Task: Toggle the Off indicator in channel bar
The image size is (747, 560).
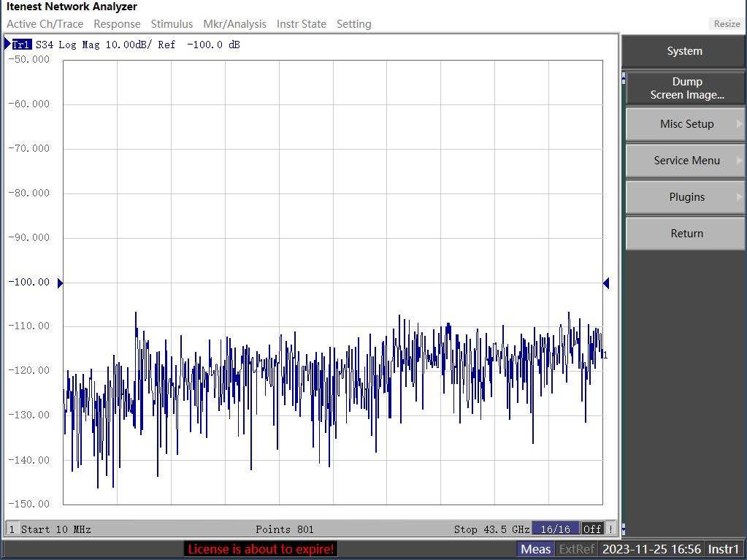Action: click(x=592, y=529)
